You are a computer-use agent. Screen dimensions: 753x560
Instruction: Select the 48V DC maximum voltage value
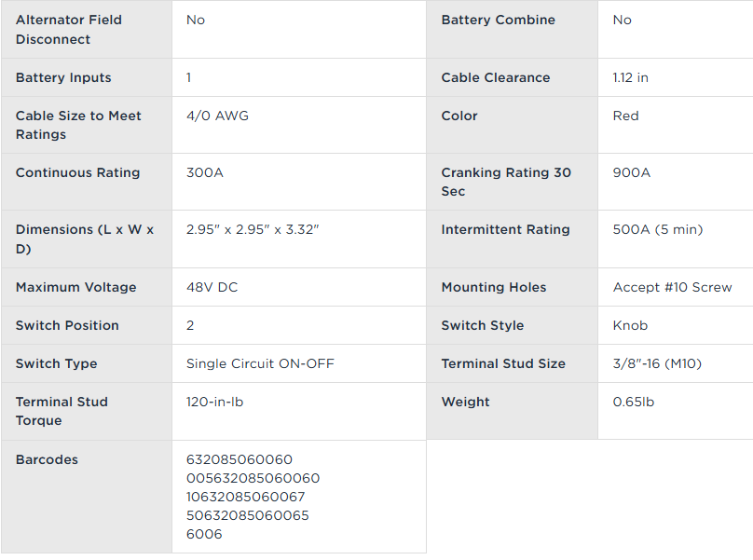212,287
